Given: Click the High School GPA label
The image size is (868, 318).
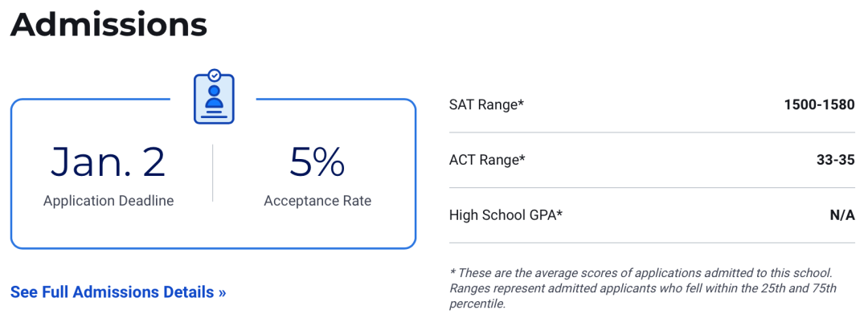Looking at the screenshot, I should pyautogui.click(x=506, y=215).
